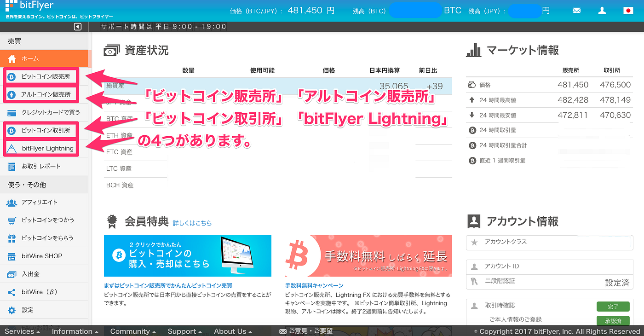Open ご意見・ご要望 feedback link
644x336 pixels.
coord(306,331)
